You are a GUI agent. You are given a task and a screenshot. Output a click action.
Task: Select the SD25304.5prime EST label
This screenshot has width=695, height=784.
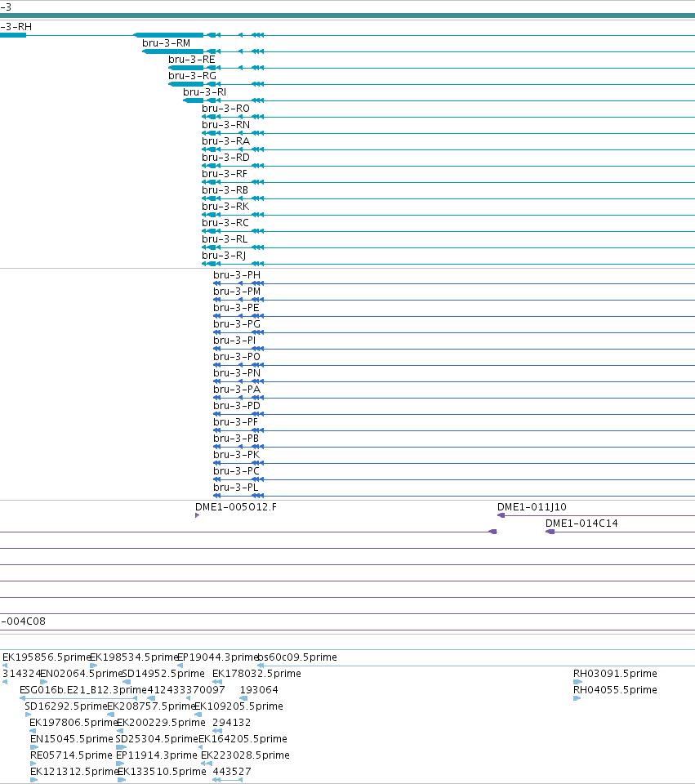[157, 738]
